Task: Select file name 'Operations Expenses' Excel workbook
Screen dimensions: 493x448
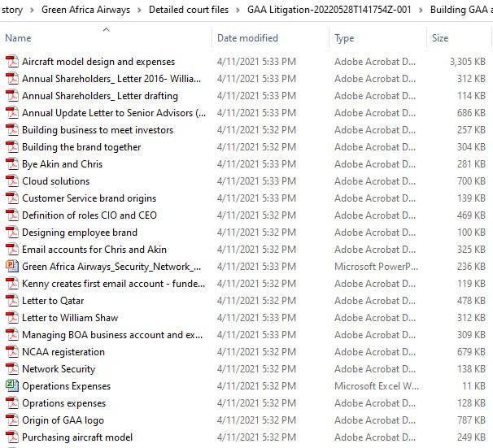Action: click(x=67, y=385)
